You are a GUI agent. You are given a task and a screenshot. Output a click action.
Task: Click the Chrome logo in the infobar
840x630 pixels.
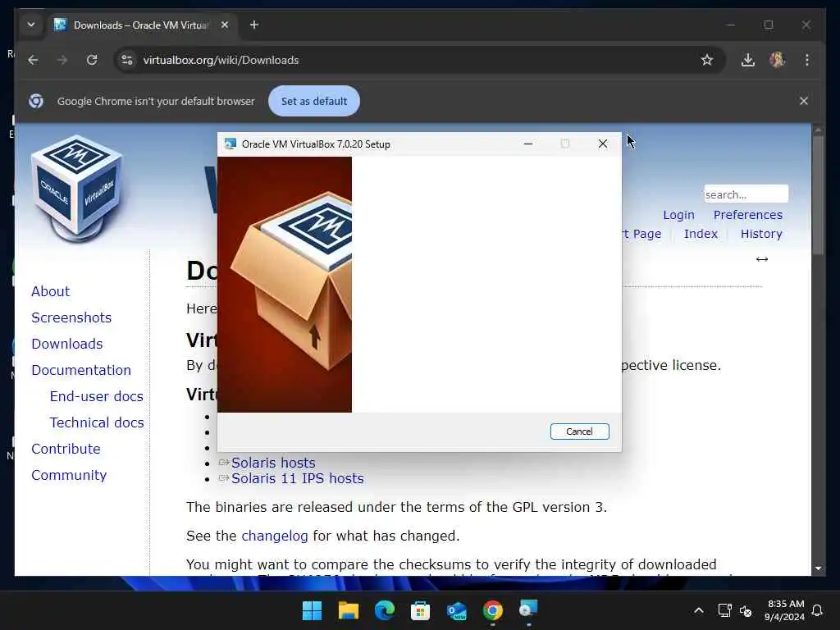[x=36, y=101]
